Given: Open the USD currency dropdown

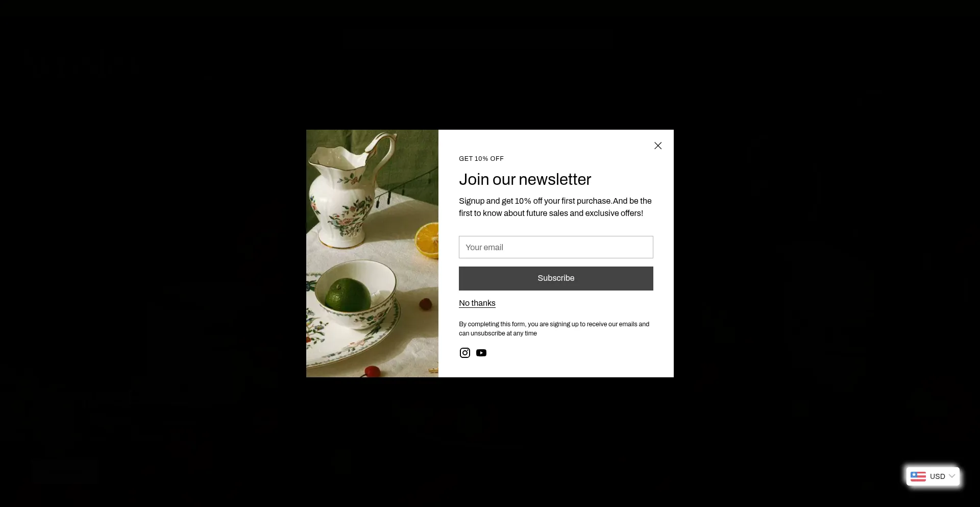Looking at the screenshot, I should pyautogui.click(x=933, y=476).
